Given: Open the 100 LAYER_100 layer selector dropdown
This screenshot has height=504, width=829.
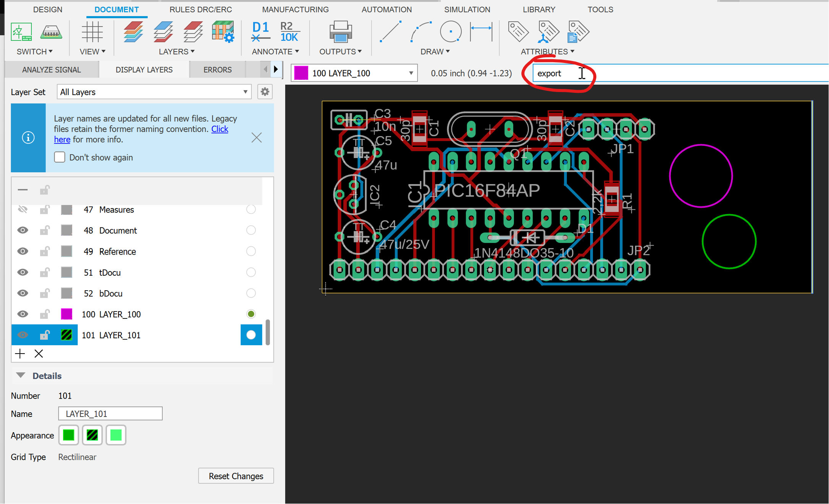Looking at the screenshot, I should coord(354,73).
